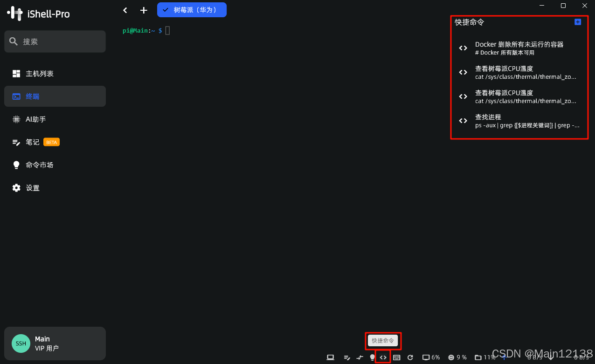Select the 查找进程 quick command
Viewport: 595px width, 364px height.
click(x=519, y=121)
